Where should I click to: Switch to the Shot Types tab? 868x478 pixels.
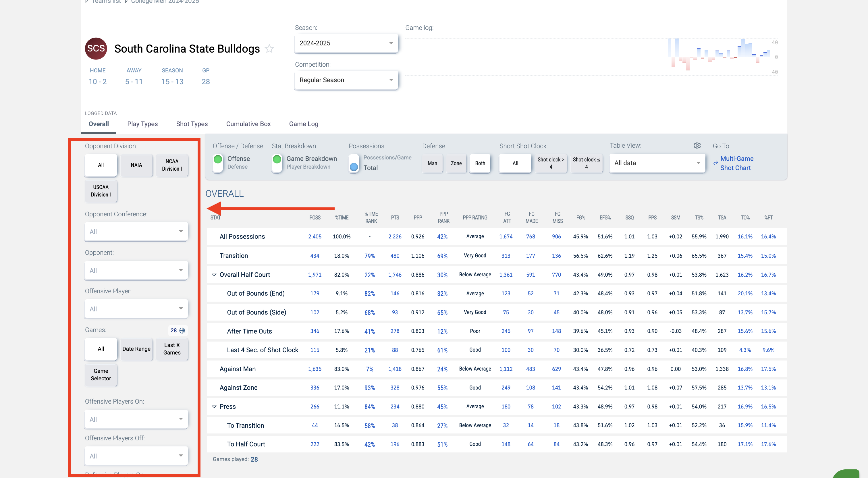(192, 124)
